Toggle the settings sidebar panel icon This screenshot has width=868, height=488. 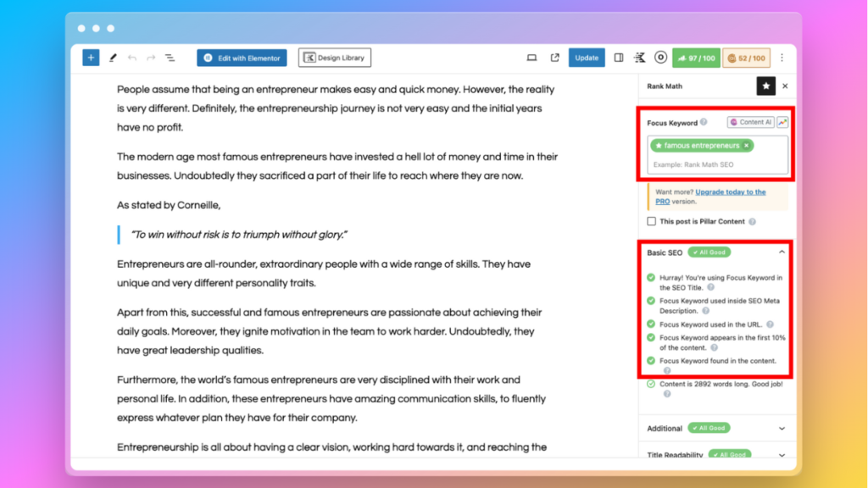click(619, 58)
